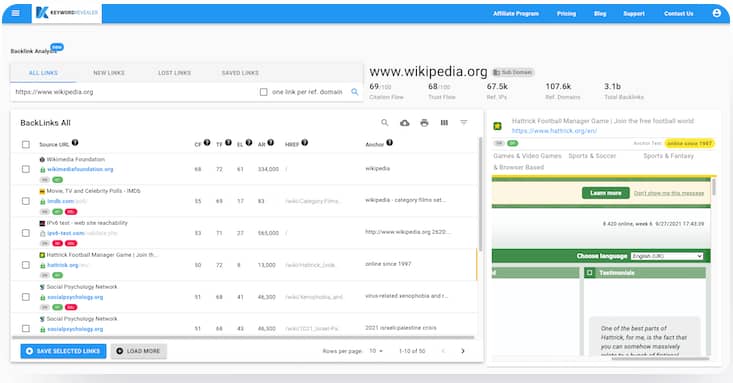Show info tooltip for TF column

(x=228, y=143)
